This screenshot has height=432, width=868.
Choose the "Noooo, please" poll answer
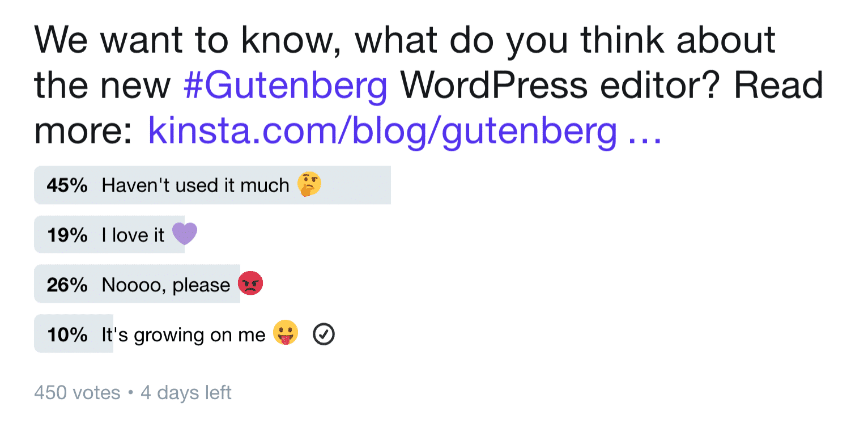[x=136, y=283]
